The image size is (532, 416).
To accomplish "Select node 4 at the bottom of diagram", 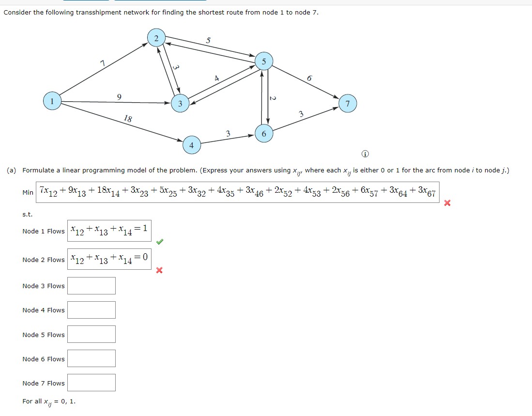I will (x=192, y=146).
